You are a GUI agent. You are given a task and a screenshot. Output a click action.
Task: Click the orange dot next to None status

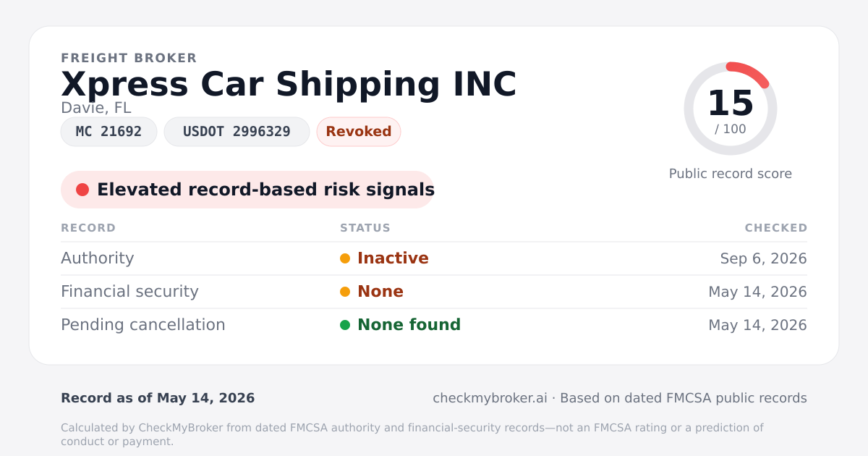click(x=345, y=292)
